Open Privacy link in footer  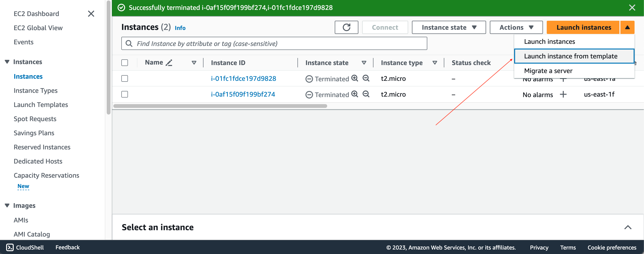point(539,247)
